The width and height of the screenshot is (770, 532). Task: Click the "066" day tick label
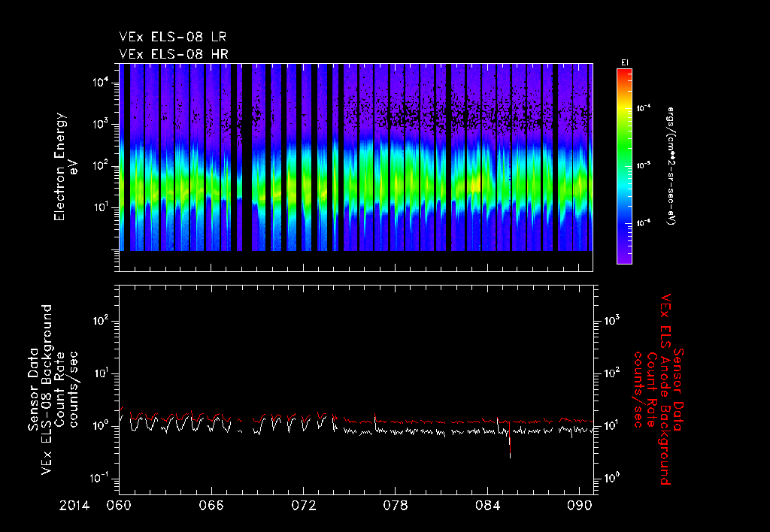point(211,506)
